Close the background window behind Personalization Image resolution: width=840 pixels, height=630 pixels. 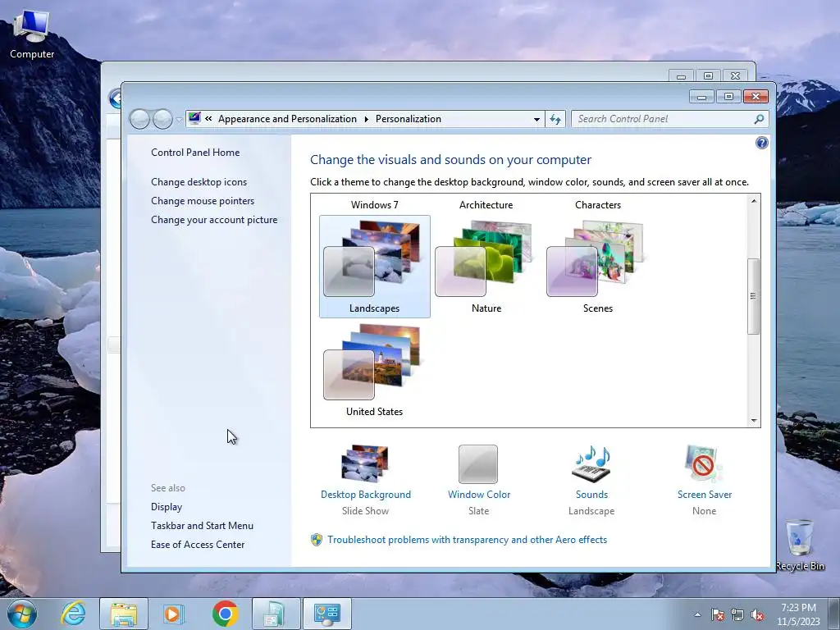(x=736, y=76)
